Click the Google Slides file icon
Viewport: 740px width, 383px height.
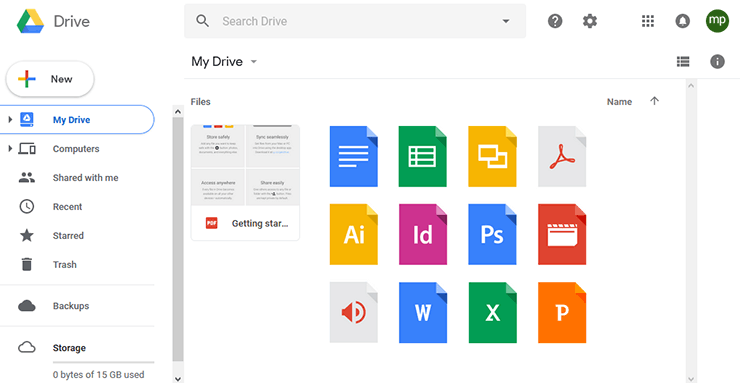pos(492,156)
